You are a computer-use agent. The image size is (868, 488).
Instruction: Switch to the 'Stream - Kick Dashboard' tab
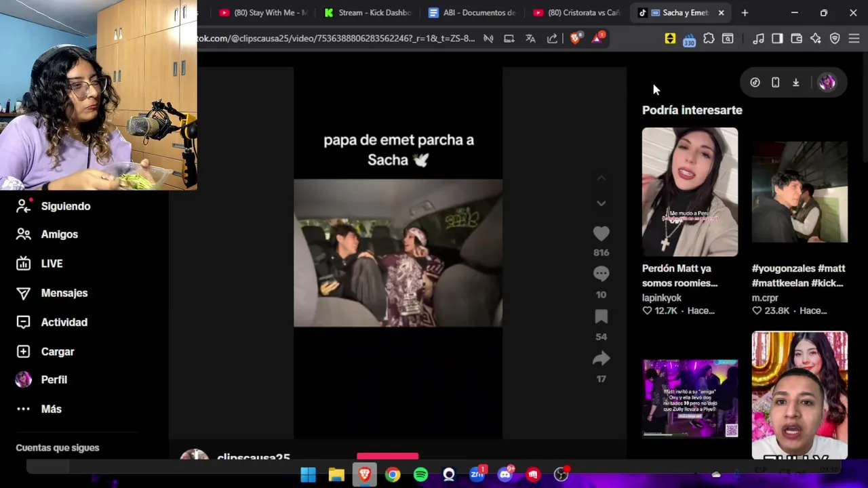(x=368, y=12)
